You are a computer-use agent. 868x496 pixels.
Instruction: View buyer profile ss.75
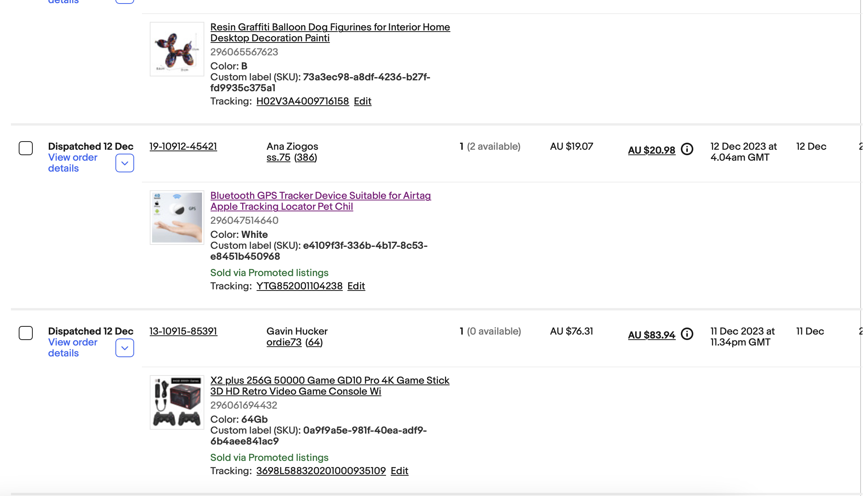coord(278,158)
